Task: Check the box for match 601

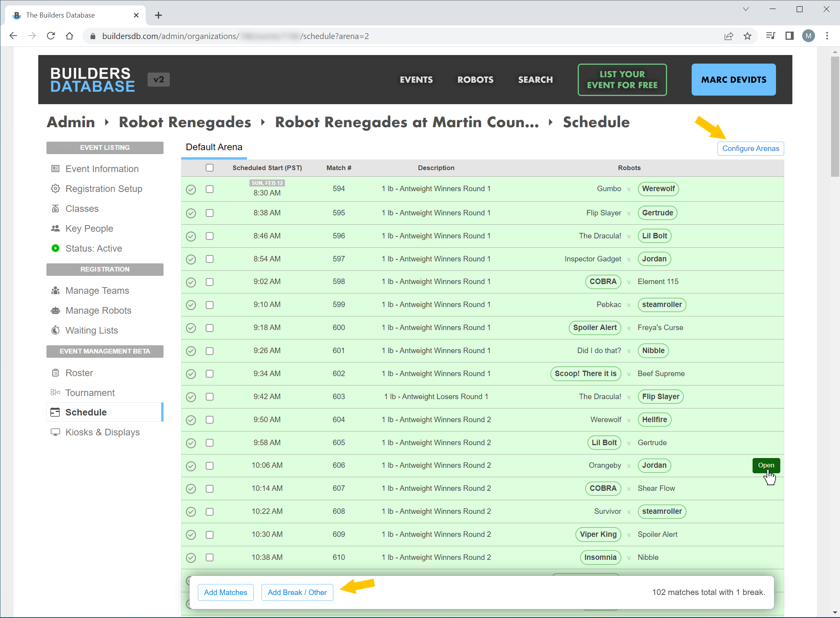Action: coord(210,351)
